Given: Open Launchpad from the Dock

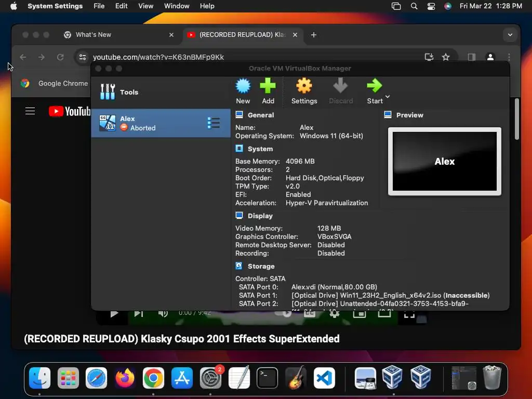Looking at the screenshot, I should (x=68, y=378).
